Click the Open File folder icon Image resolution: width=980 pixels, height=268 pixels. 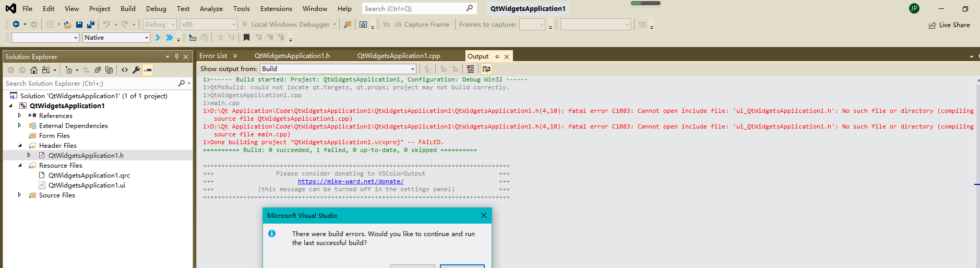[67, 24]
